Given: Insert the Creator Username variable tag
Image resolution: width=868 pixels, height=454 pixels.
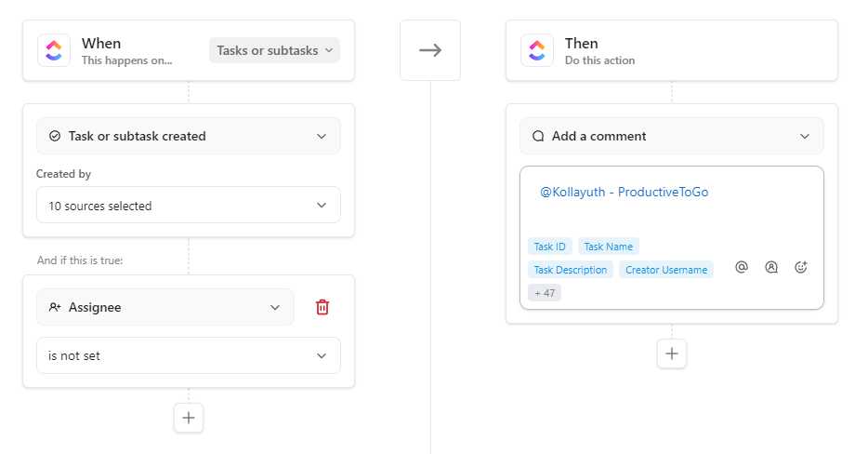Looking at the screenshot, I should (666, 270).
